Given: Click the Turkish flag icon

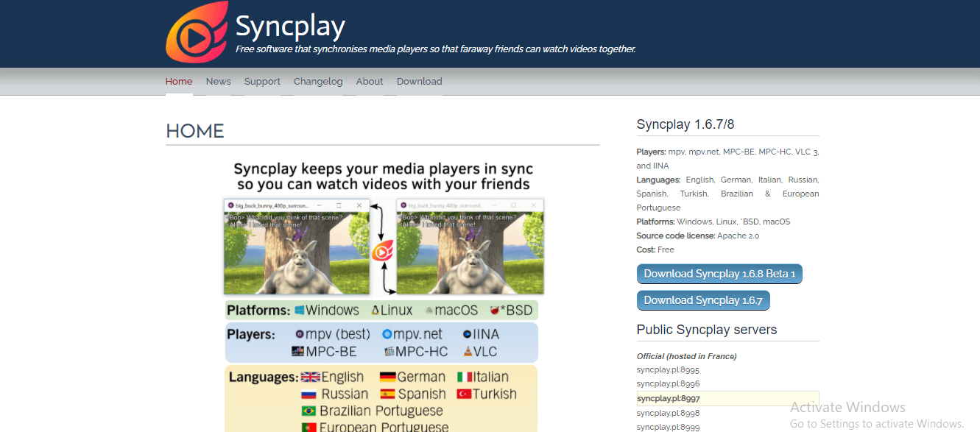Looking at the screenshot, I should point(465,394).
